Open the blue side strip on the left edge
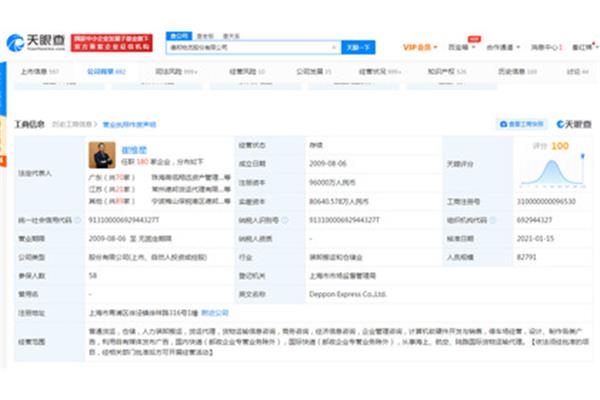The height and width of the screenshot is (400, 600). (x=3, y=89)
